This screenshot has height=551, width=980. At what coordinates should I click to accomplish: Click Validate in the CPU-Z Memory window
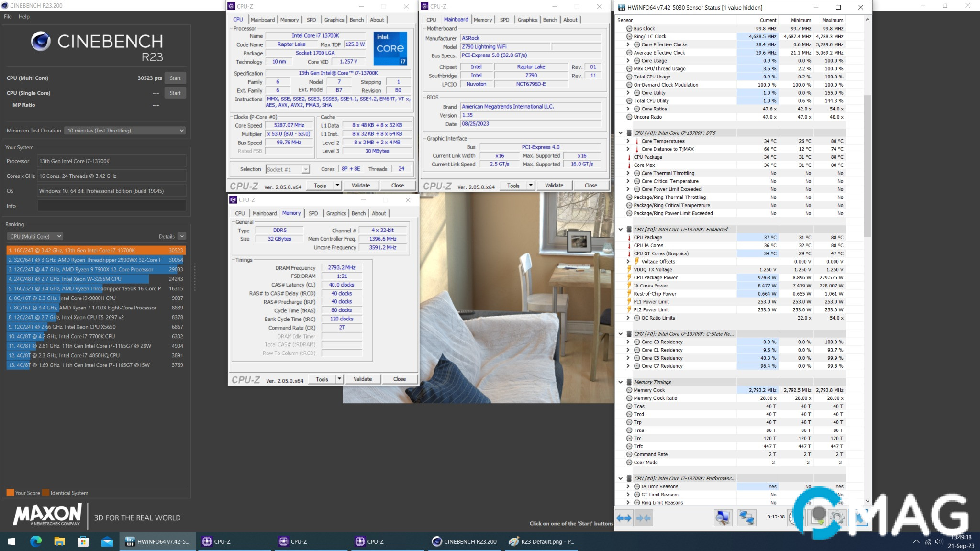click(x=362, y=379)
